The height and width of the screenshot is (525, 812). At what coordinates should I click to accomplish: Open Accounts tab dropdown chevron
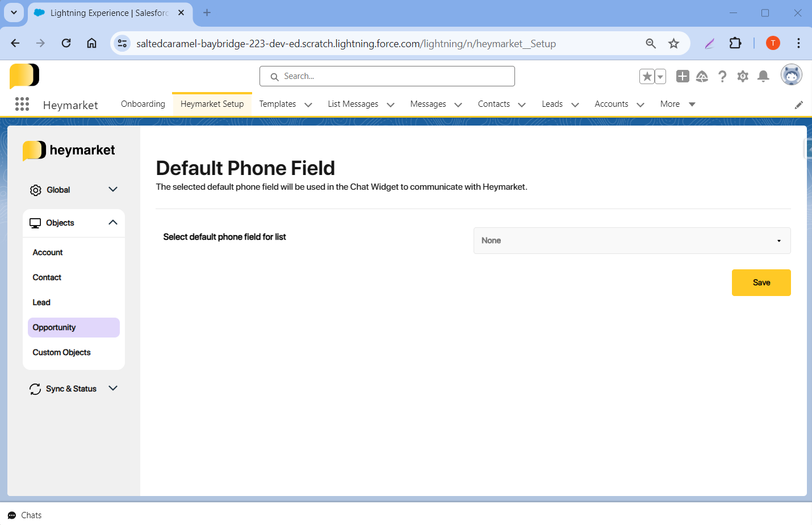pos(641,105)
